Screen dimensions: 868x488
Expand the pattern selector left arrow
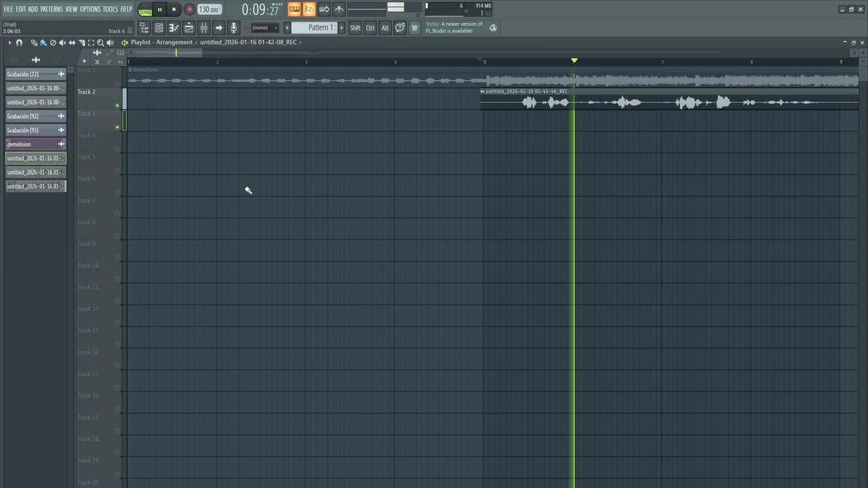[x=287, y=28]
